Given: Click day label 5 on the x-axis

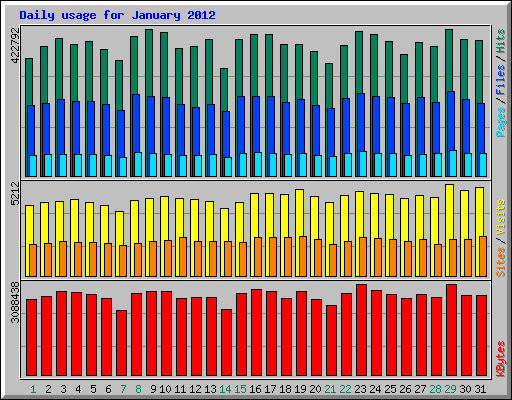Looking at the screenshot, I should click(x=93, y=389).
